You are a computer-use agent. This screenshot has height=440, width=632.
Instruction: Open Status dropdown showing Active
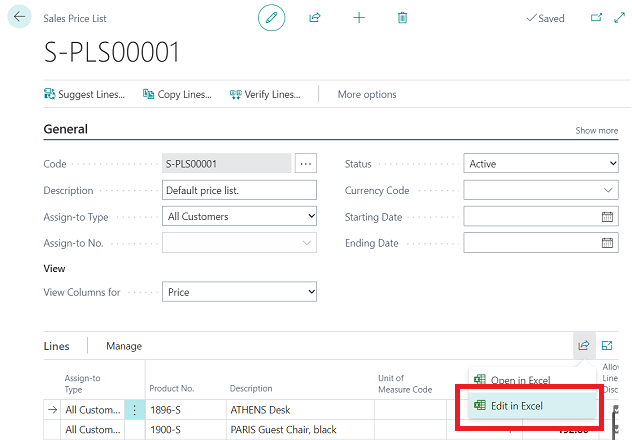(x=541, y=164)
